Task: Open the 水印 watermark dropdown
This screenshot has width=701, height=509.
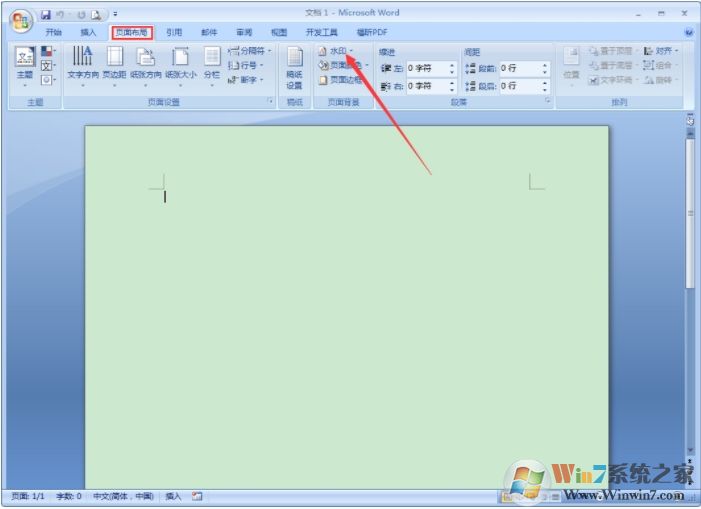Action: point(336,51)
